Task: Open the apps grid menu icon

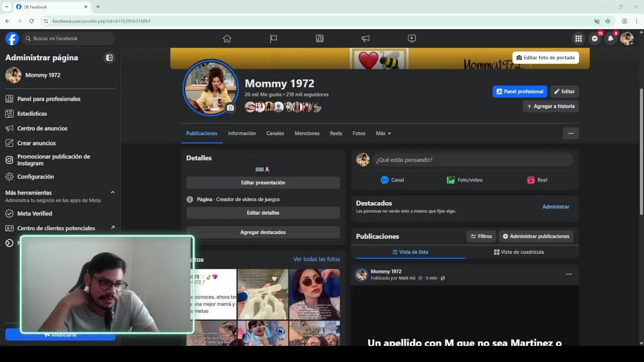Action: tap(579, 38)
